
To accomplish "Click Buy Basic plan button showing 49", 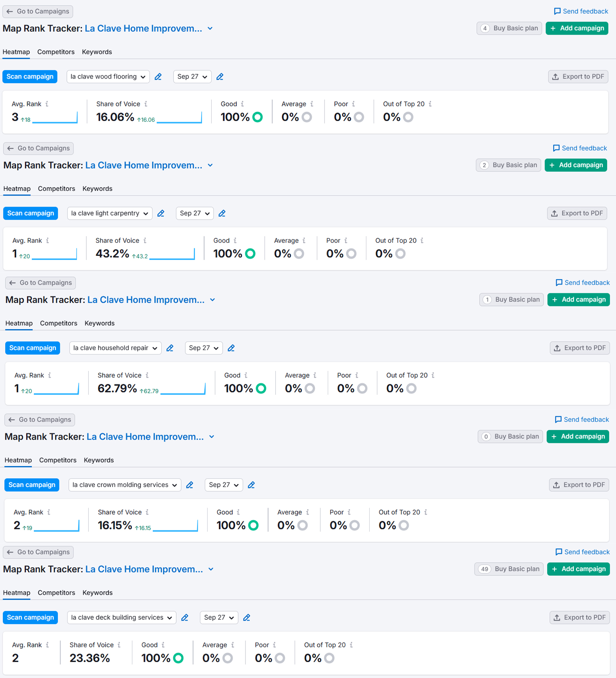I will tap(509, 569).
